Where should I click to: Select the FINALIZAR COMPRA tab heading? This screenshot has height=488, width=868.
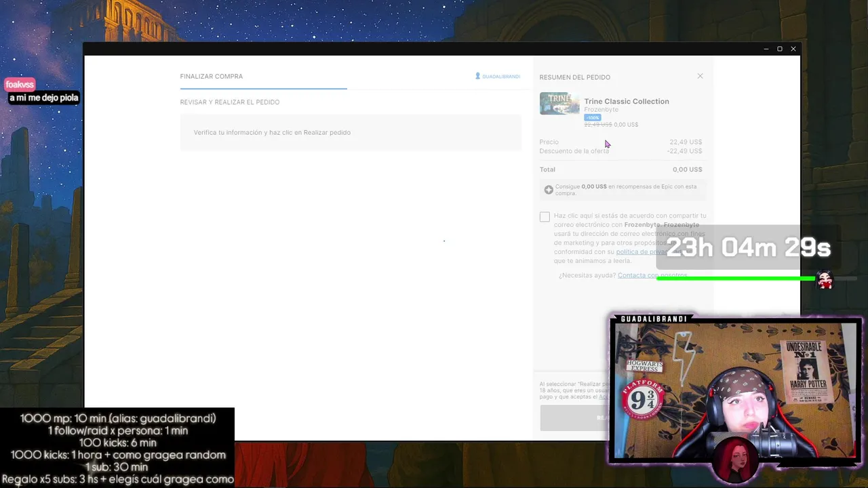[x=212, y=77]
